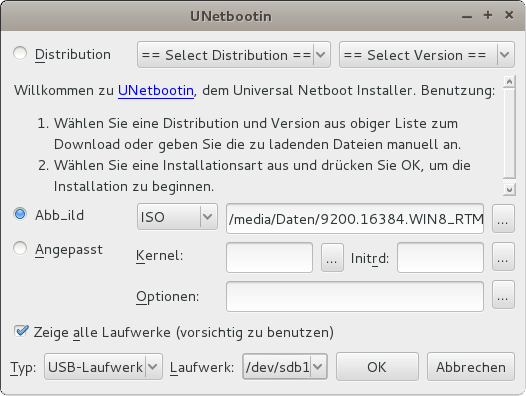526x396 pixels.
Task: Minimize the UNetbootin window
Action: (467, 16)
